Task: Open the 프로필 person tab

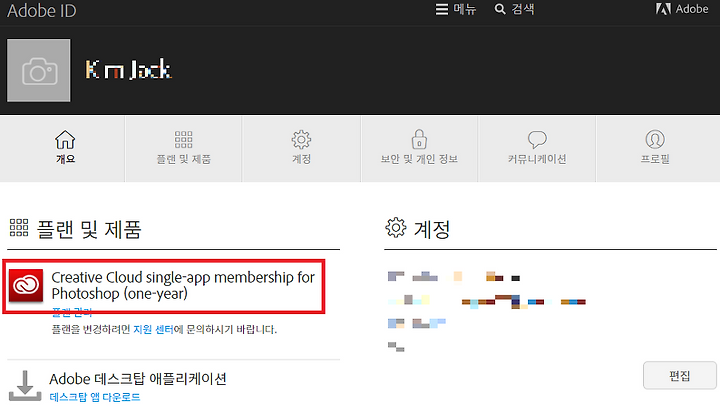Action: coord(655,148)
